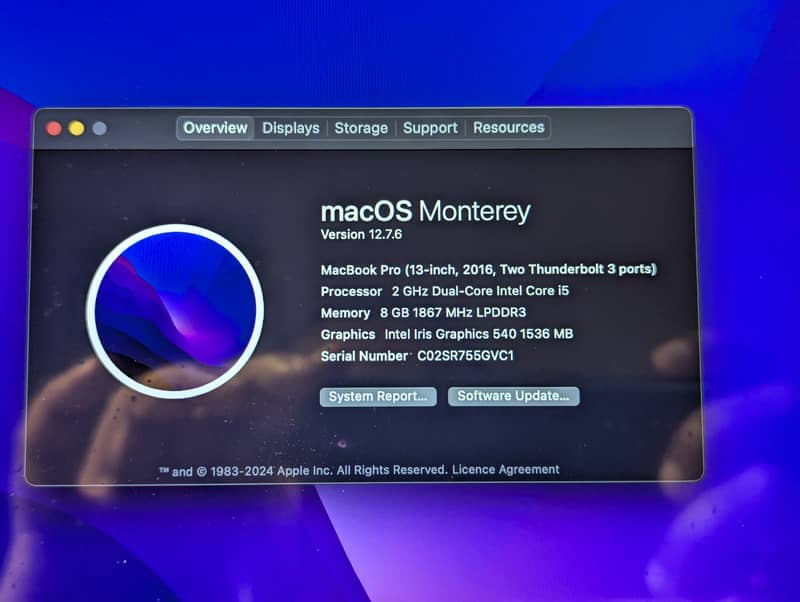Image resolution: width=800 pixels, height=602 pixels.
Task: Open the Resources tab
Action: pos(509,128)
